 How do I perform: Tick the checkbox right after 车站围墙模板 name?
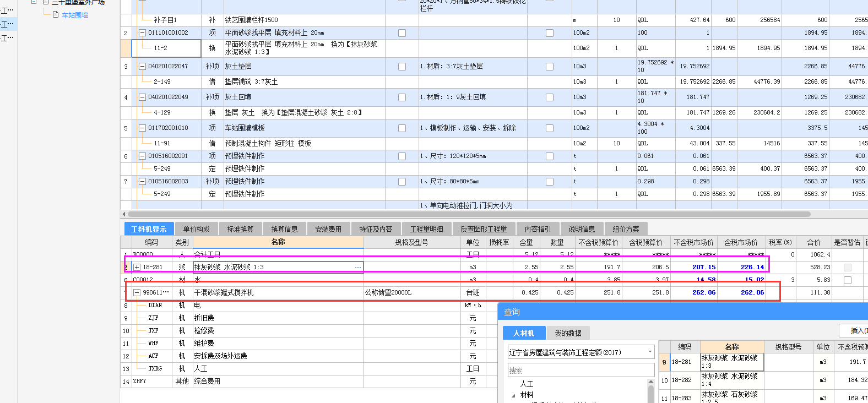point(402,128)
